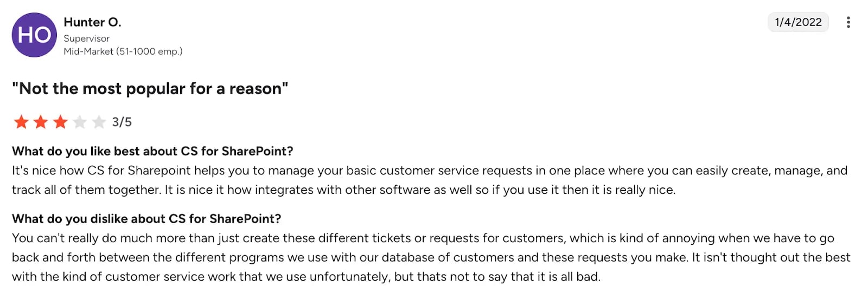Click the line starting "You can't really do"

point(423,238)
